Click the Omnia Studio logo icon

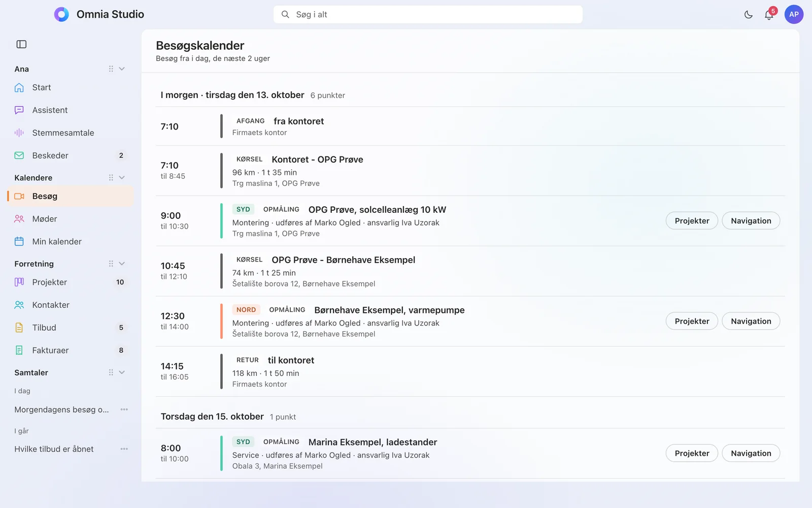pos(61,14)
